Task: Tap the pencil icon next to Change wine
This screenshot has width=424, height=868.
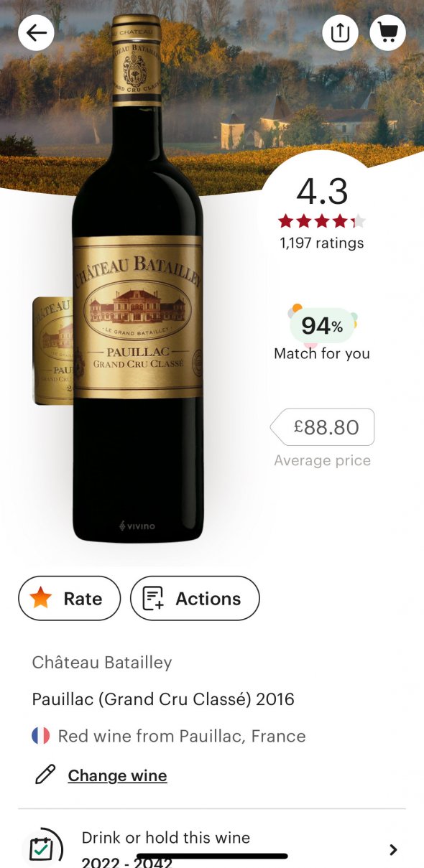Action: [x=46, y=775]
